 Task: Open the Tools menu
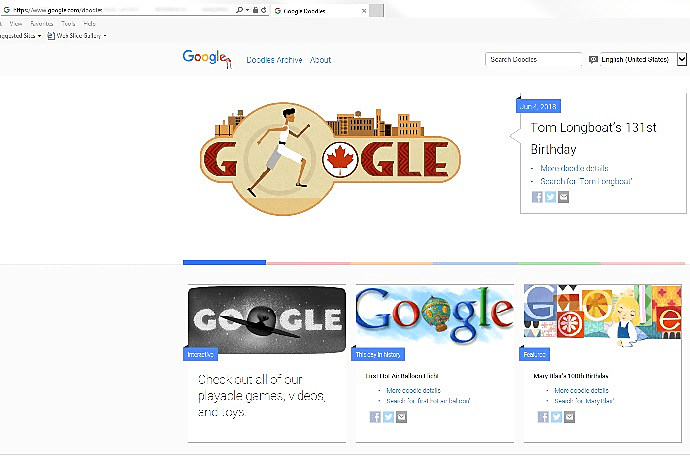[68, 23]
